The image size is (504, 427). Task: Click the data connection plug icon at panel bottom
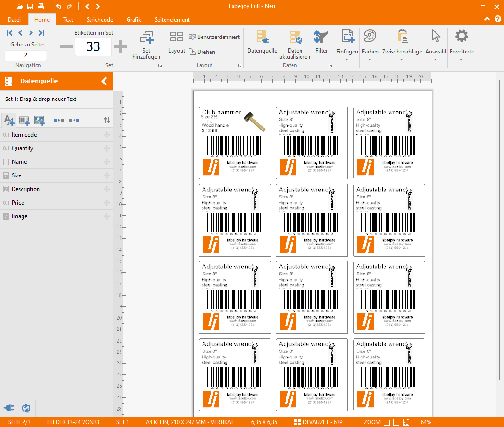point(9,408)
